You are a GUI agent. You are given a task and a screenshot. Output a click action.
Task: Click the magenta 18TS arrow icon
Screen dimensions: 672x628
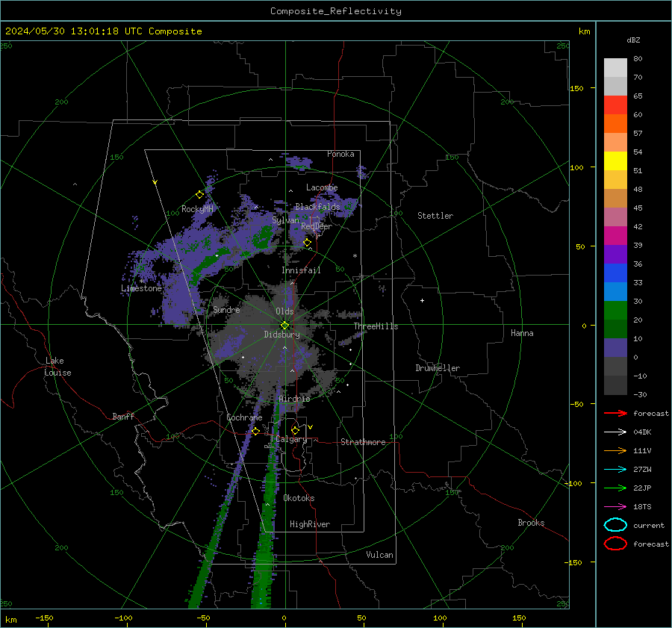pos(615,507)
